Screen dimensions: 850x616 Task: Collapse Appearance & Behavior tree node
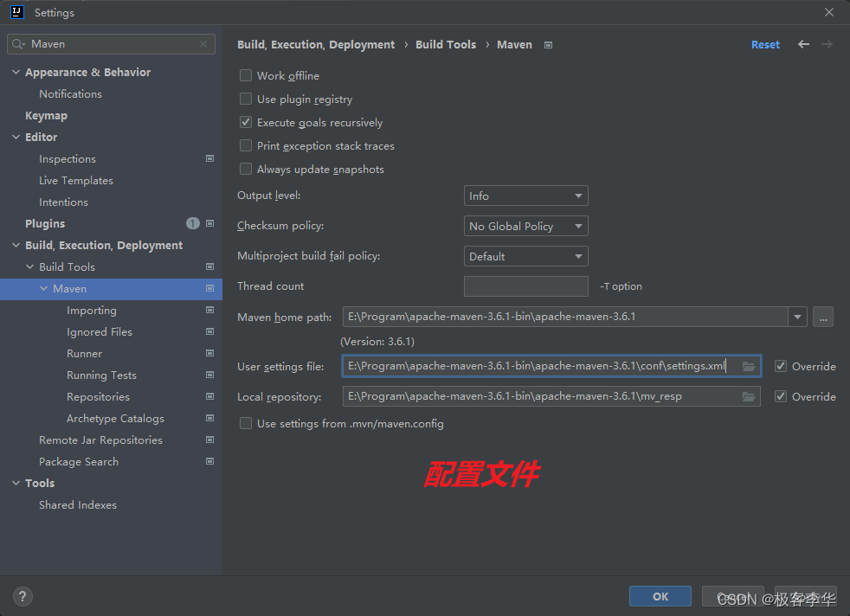[x=16, y=72]
